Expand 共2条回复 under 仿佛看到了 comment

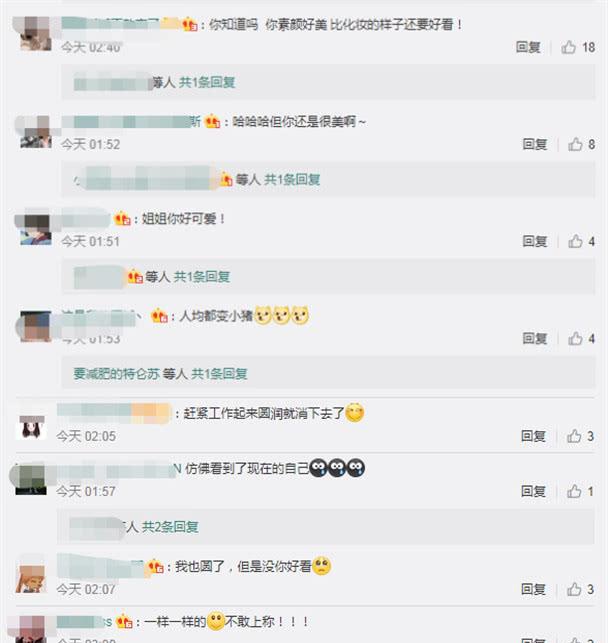point(170,527)
